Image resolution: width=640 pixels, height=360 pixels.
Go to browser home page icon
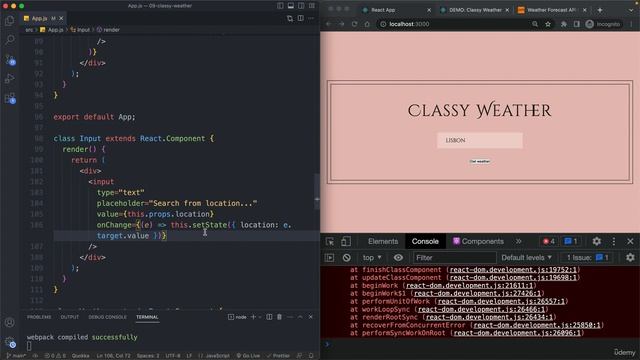(367, 24)
